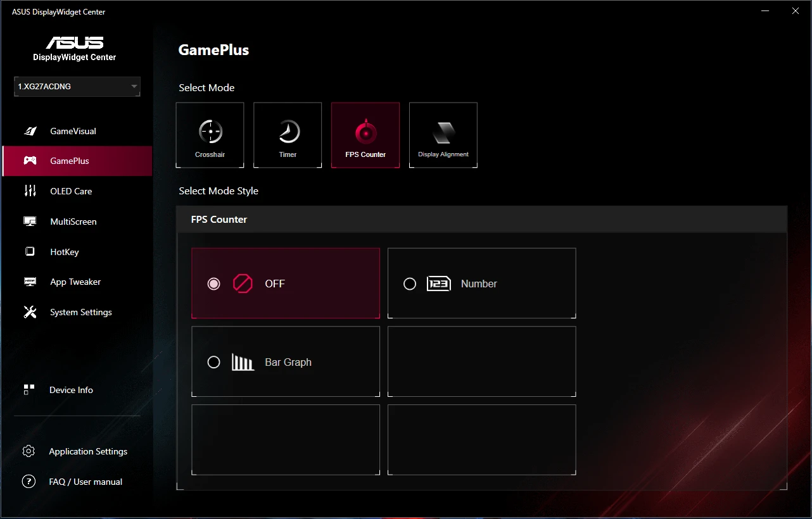Viewport: 812px width, 519px height.
Task: Click the System Settings wrench icon
Action: (30, 312)
